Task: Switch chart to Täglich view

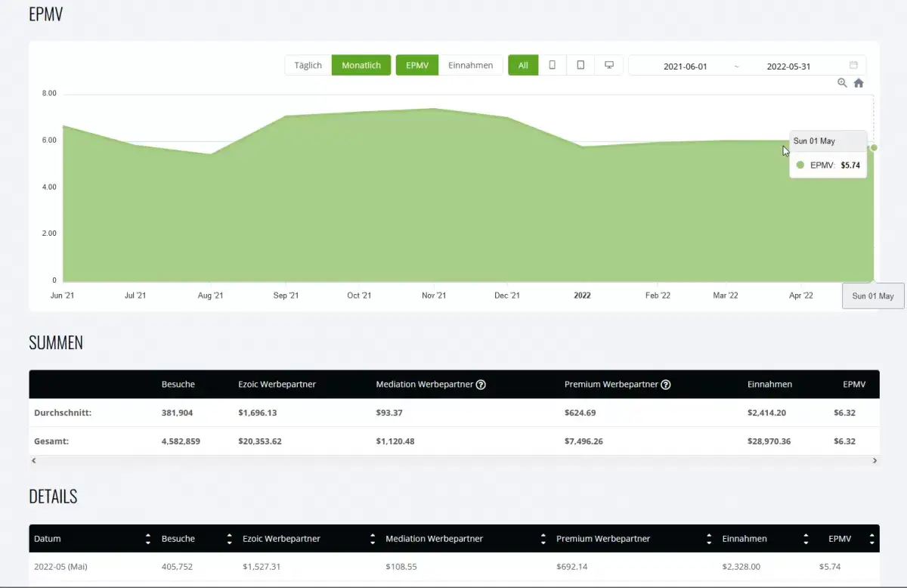Action: pos(308,65)
